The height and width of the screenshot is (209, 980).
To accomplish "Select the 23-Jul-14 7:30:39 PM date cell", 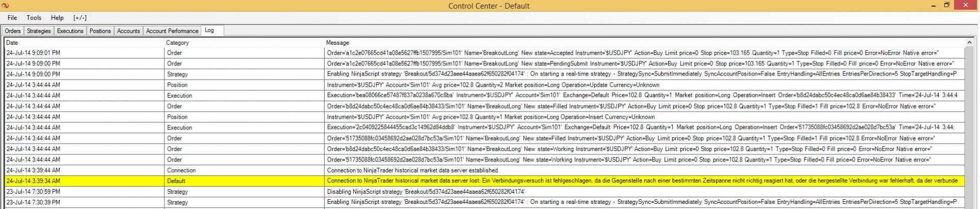I will point(84,202).
